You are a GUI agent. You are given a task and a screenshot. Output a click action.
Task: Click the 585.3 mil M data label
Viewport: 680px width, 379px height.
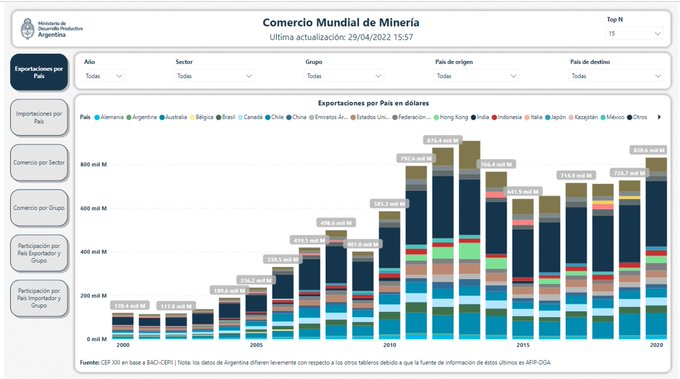coord(389,204)
